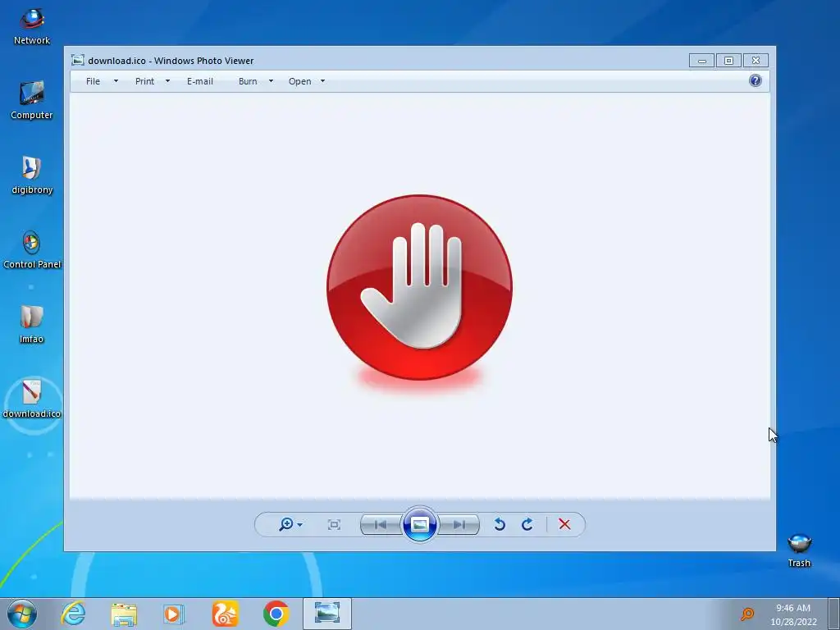Maximize the Photo Viewer window

click(x=728, y=61)
